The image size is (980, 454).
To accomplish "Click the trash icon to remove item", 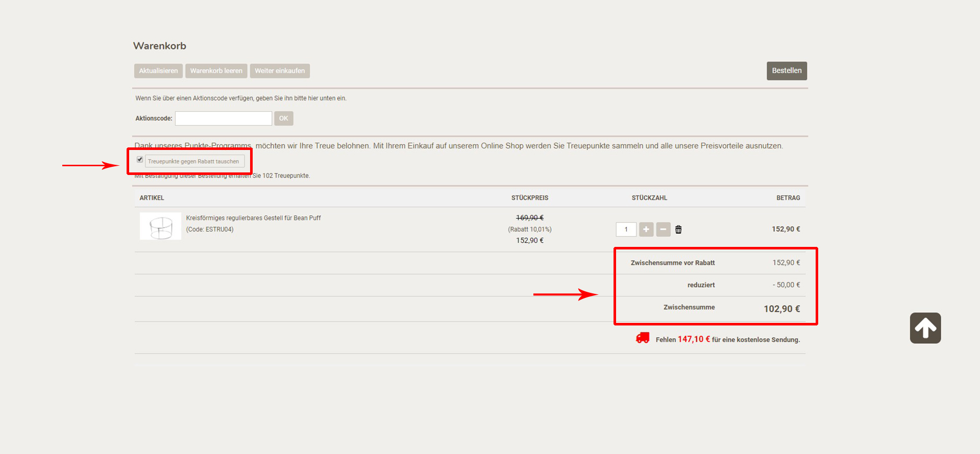I will (x=678, y=230).
